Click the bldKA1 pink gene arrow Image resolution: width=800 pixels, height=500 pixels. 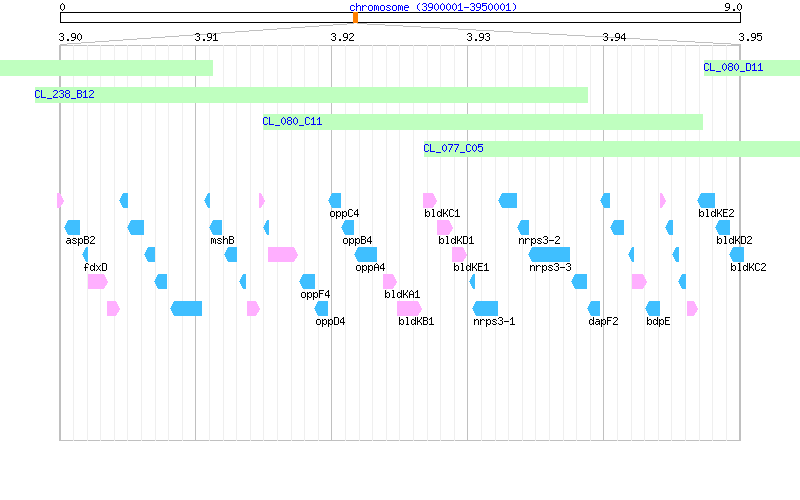coord(390,282)
